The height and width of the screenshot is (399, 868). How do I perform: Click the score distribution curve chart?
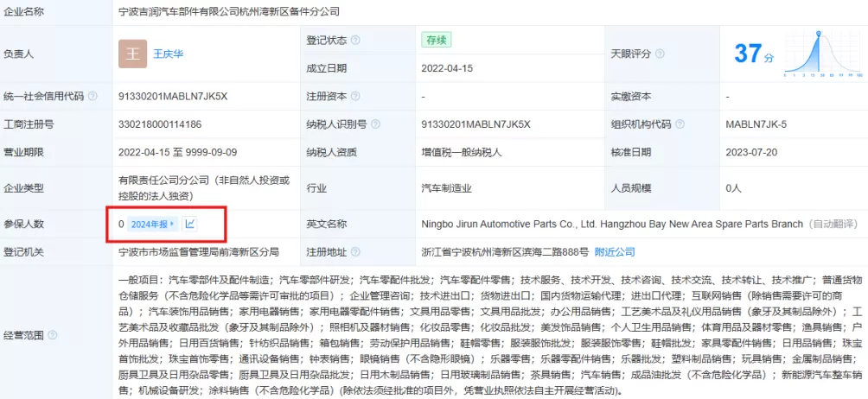point(823,54)
